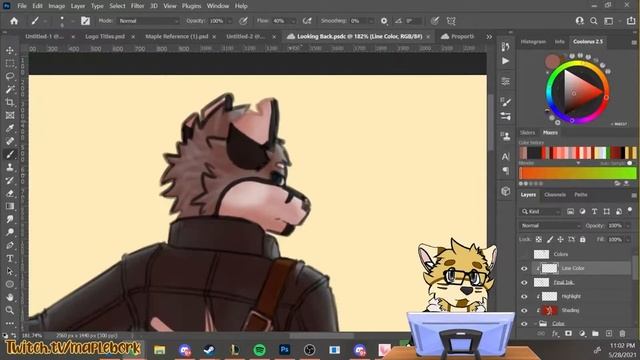Open the Flow dropdown arrow

tap(293, 21)
